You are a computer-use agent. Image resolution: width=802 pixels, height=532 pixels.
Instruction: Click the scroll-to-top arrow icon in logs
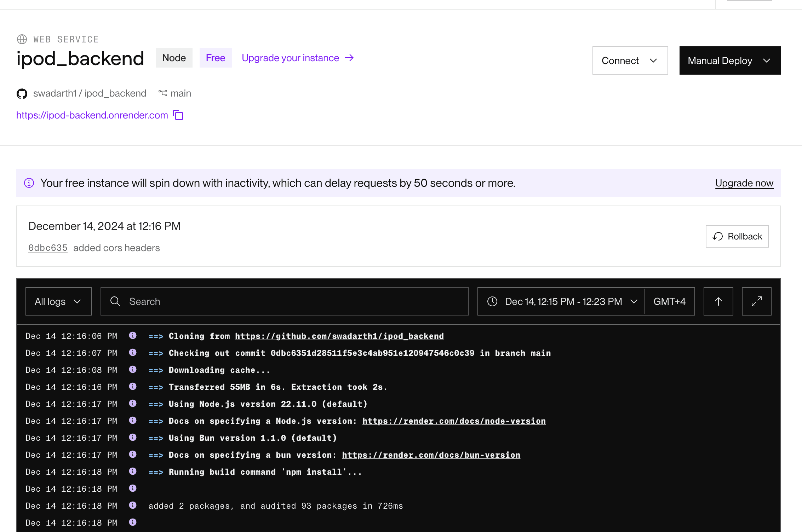pos(718,301)
